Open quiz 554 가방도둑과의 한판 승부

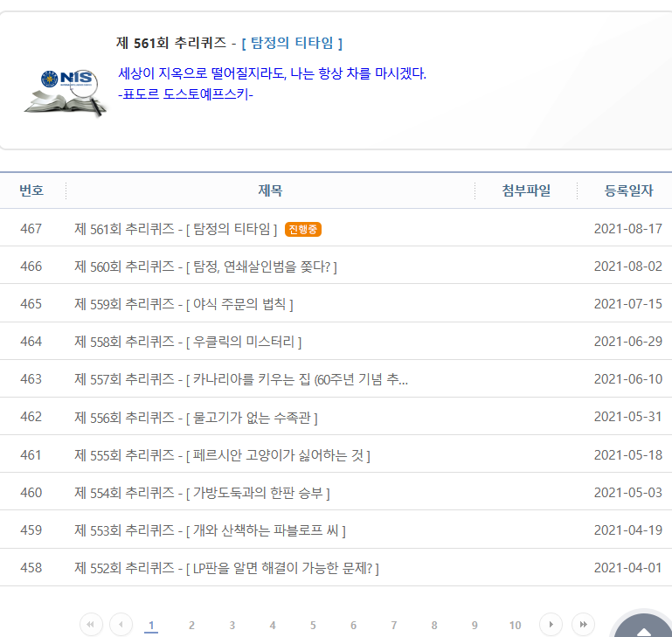point(202,493)
